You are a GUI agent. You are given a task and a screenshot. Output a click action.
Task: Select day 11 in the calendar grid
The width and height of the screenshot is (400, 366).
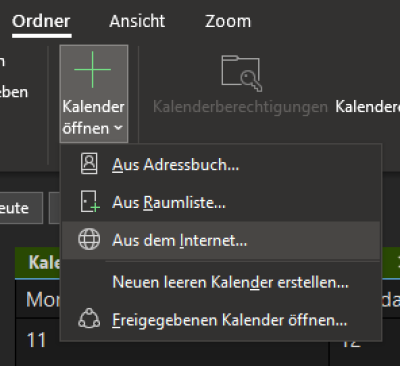coord(36,340)
